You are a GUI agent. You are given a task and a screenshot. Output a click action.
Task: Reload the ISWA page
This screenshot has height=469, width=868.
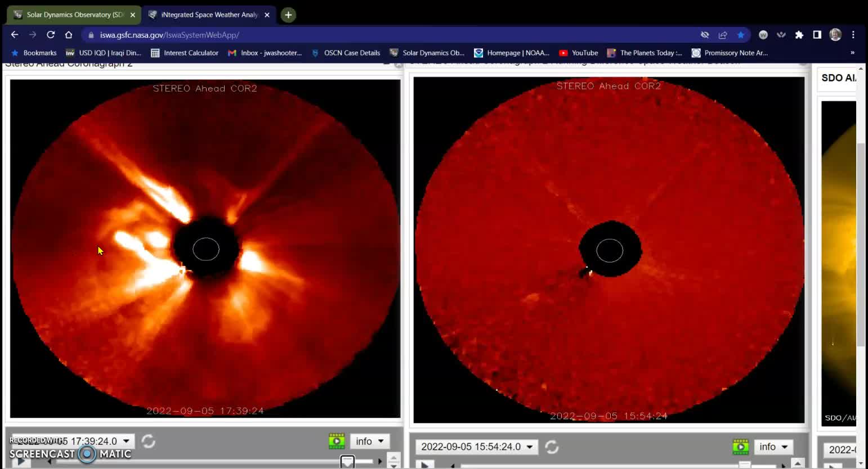coord(51,35)
